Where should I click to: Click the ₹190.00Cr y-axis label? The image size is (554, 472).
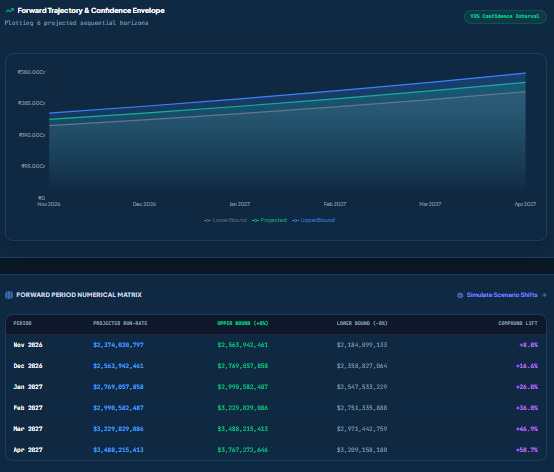click(32, 135)
